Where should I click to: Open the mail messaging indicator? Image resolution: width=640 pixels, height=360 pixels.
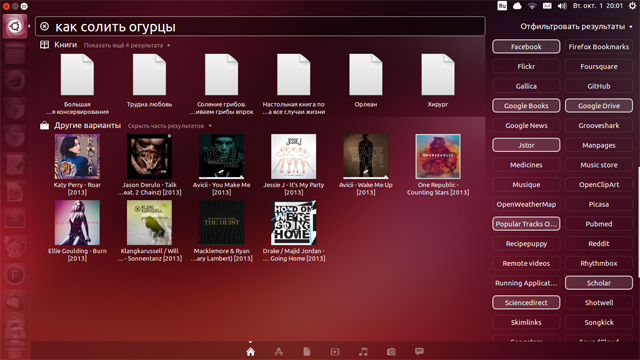(547, 6)
